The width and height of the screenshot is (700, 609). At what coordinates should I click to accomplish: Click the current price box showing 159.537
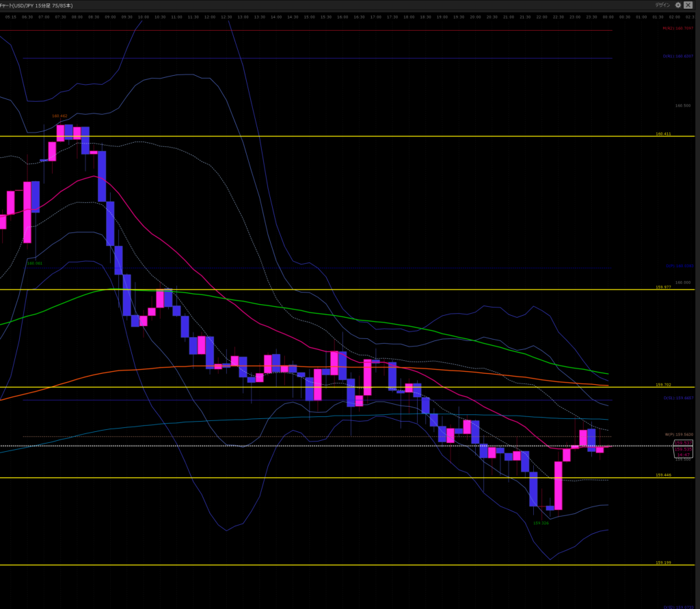pos(683,443)
